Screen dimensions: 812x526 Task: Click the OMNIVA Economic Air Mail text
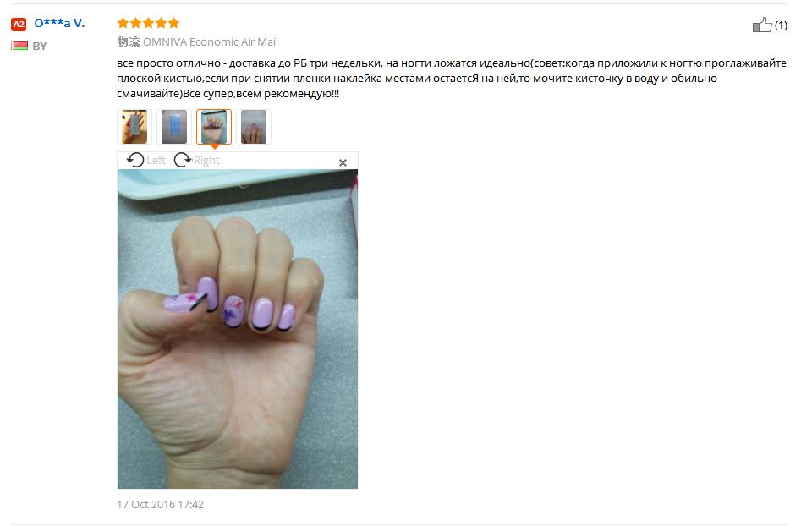pyautogui.click(x=211, y=42)
